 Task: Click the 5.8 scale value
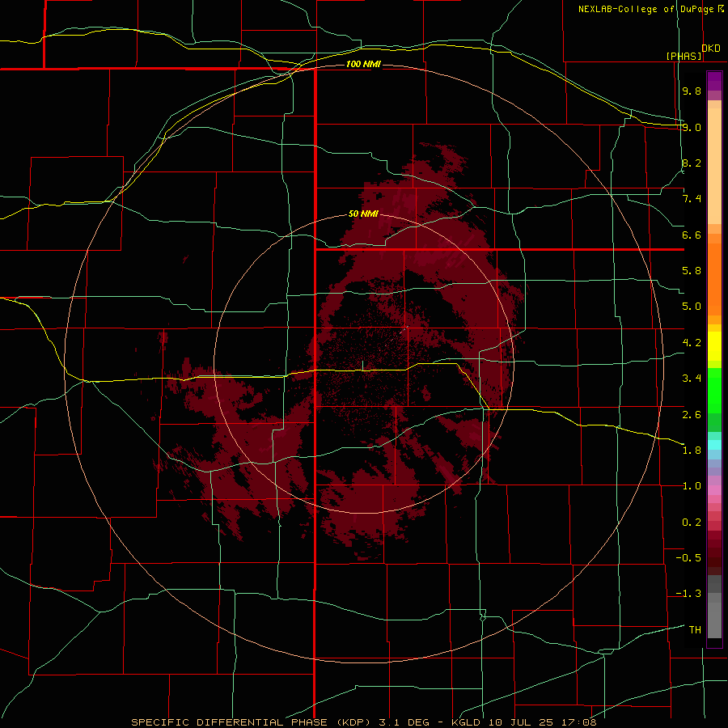click(x=692, y=271)
